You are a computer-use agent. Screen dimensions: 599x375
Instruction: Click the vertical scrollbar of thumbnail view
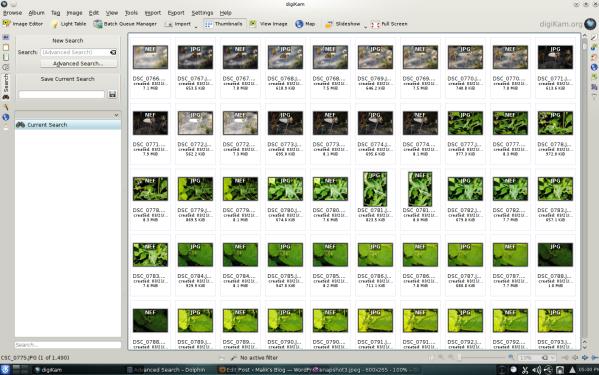click(584, 187)
